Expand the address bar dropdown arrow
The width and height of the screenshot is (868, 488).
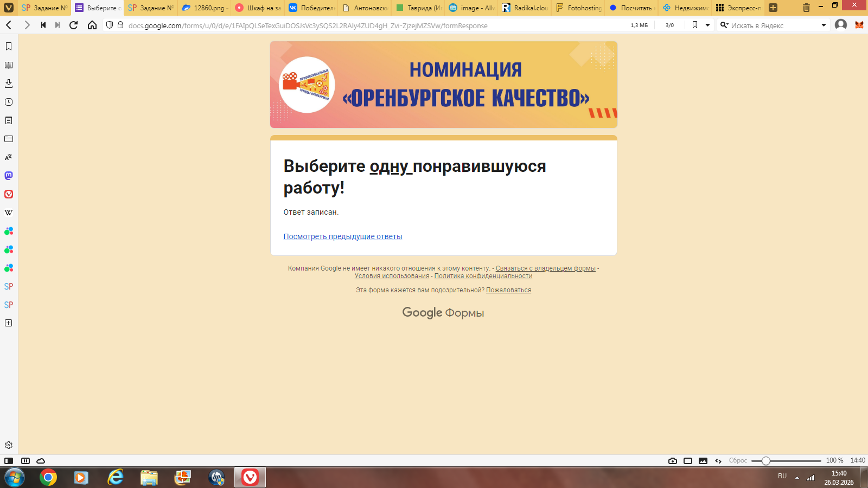[x=707, y=25]
